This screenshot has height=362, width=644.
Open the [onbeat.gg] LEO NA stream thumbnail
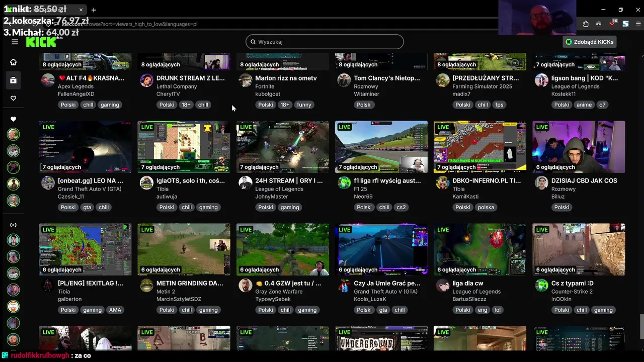coord(85,147)
